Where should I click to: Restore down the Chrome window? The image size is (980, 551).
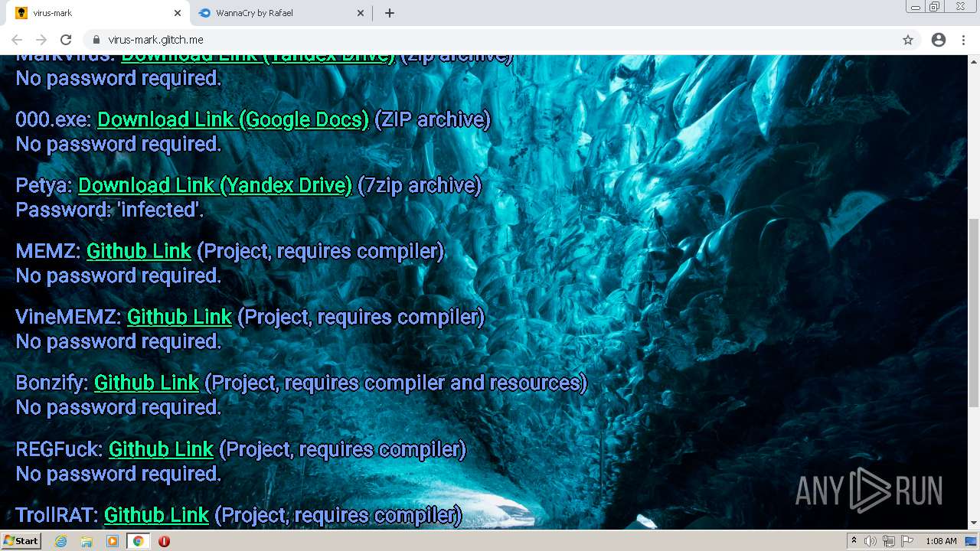click(934, 6)
